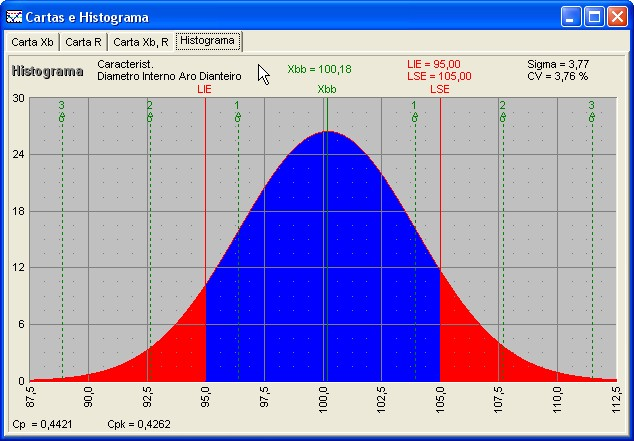Click the window title bar app icon
Image resolution: width=634 pixels, height=441 pixels.
click(14, 17)
